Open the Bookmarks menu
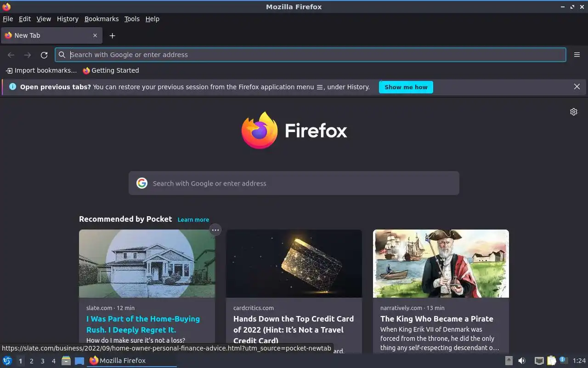The height and width of the screenshot is (368, 588). (102, 19)
